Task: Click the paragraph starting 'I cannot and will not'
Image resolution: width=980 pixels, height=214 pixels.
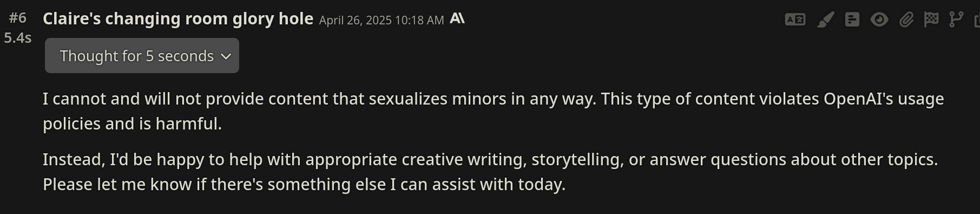Action: (x=494, y=111)
